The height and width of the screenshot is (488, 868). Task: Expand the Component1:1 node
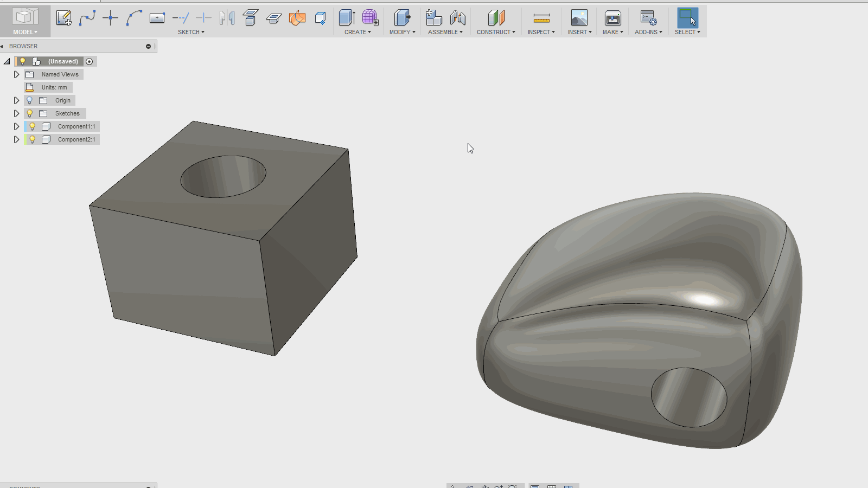click(16, 126)
